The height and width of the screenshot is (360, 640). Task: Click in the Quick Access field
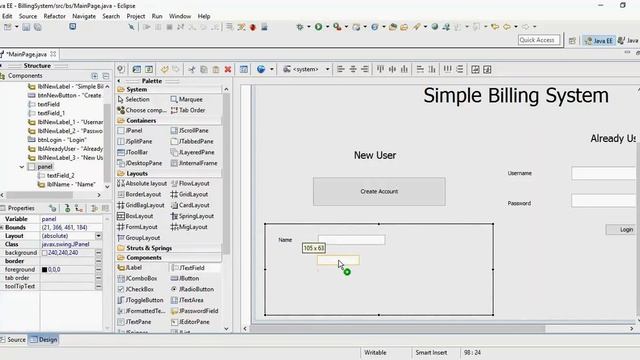click(x=539, y=40)
